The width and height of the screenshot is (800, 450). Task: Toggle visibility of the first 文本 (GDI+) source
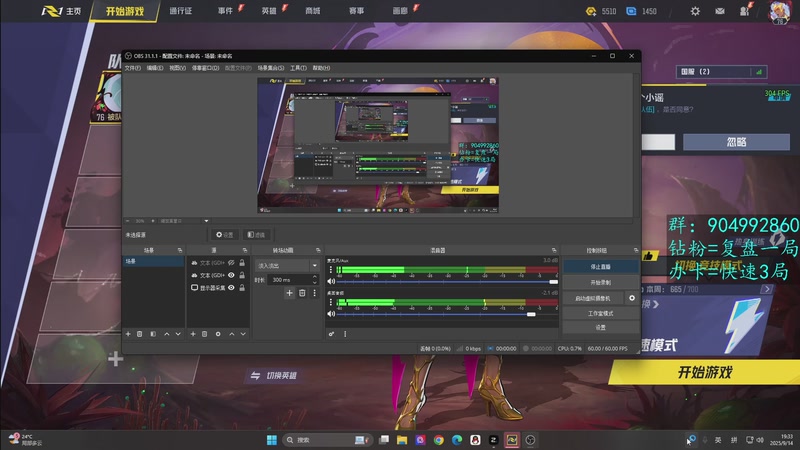pyautogui.click(x=231, y=263)
